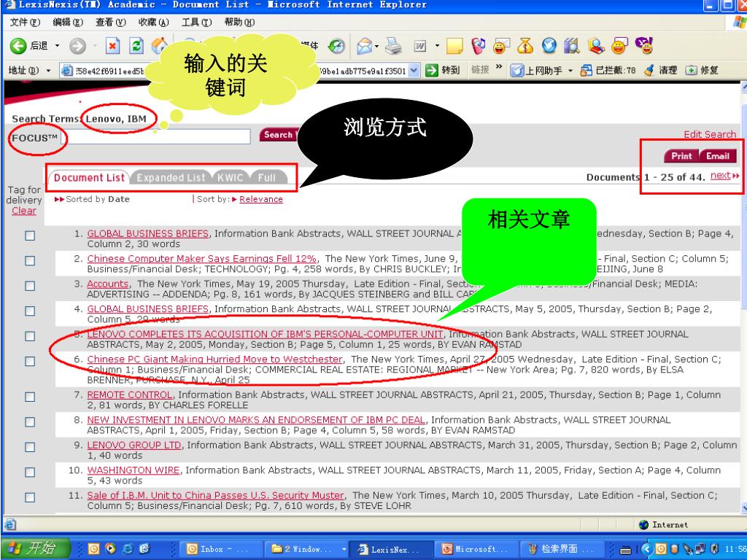Click the page scrollbar down arrow

coord(743,507)
